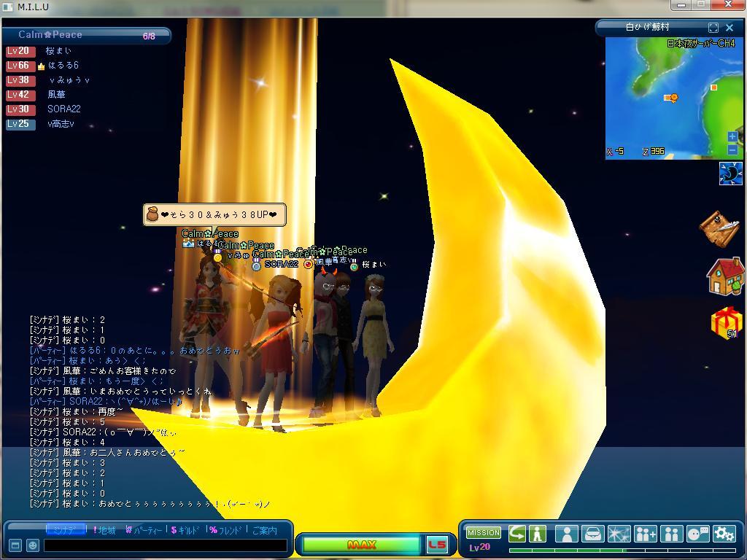Click the LS button beside MAX gauge
747x560 pixels.
(437, 545)
